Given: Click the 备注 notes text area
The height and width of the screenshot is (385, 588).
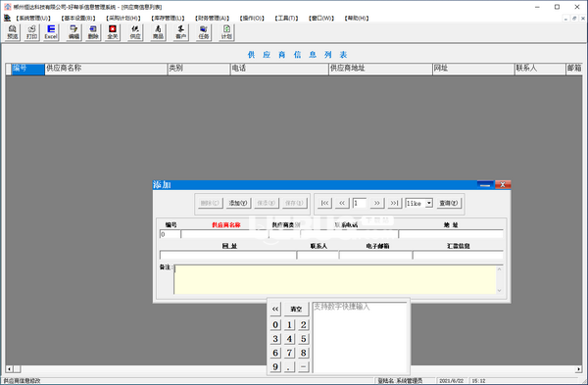Looking at the screenshot, I should coord(335,279).
